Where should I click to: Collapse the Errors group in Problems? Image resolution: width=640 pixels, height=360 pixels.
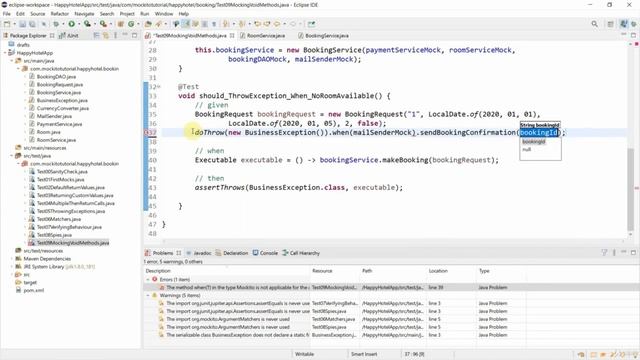[148, 280]
